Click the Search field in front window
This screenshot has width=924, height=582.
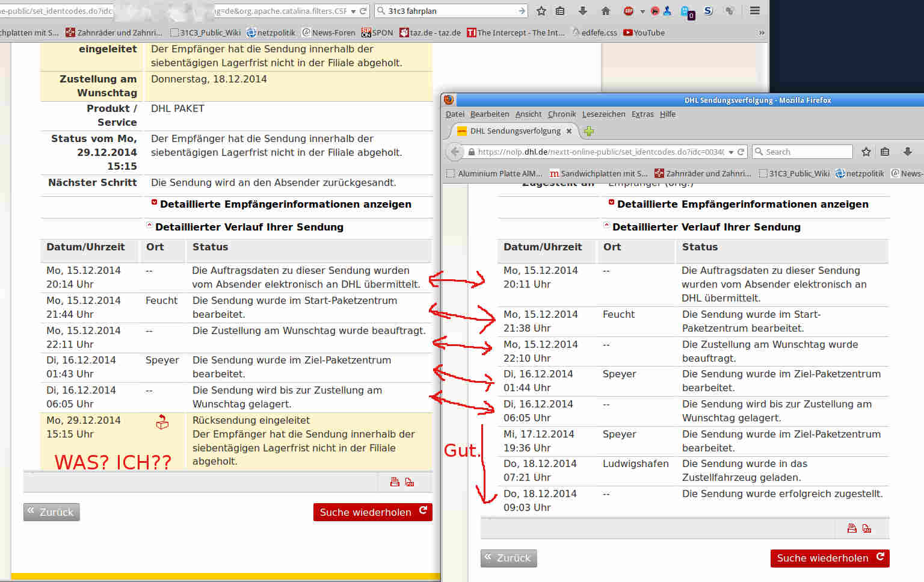tap(802, 152)
